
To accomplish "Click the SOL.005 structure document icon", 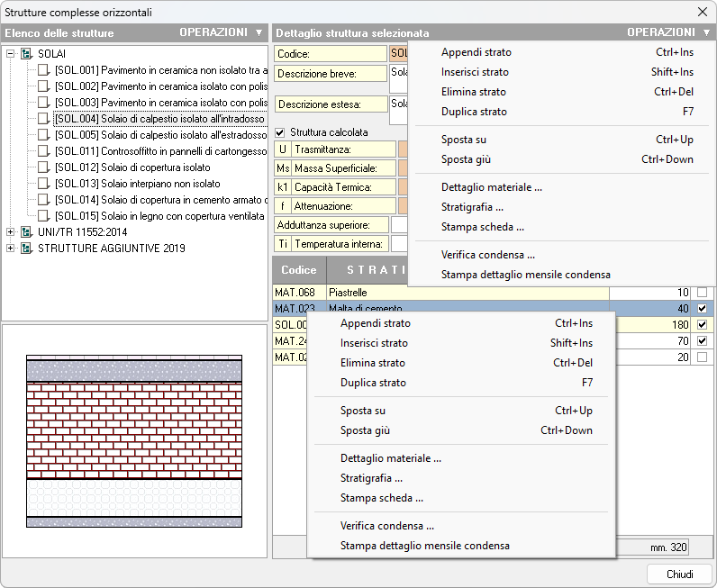I will (x=43, y=135).
